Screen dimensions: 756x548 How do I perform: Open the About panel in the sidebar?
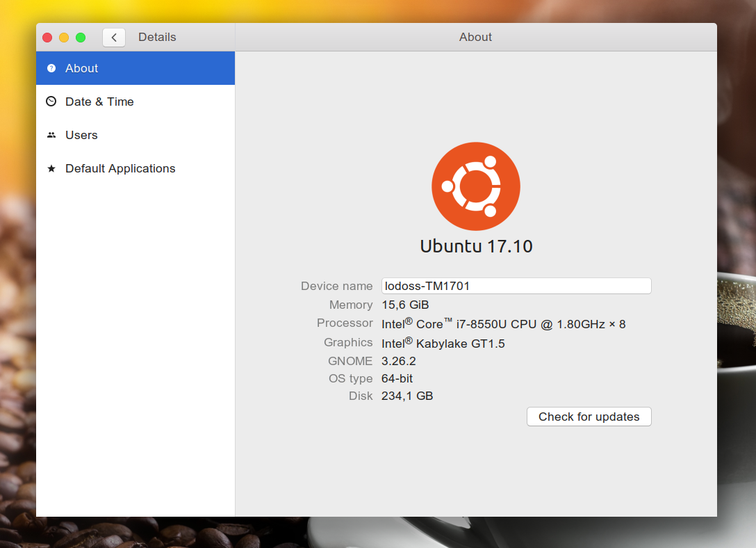click(x=135, y=68)
